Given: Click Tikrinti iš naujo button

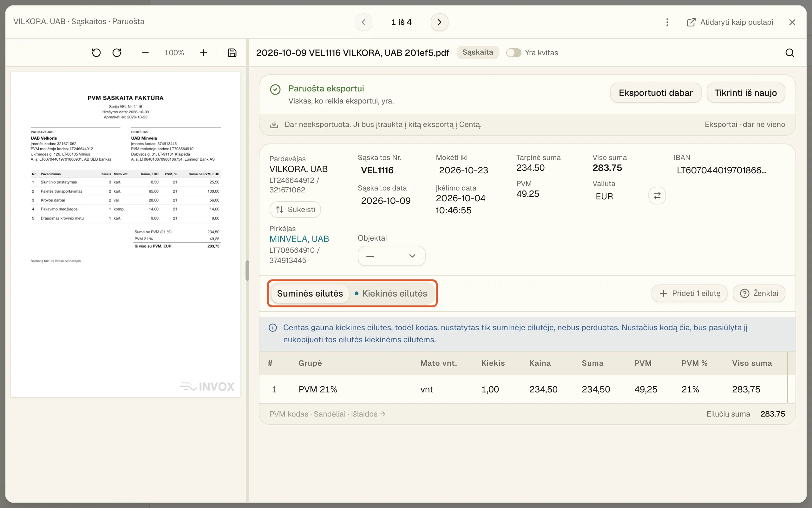Looking at the screenshot, I should tap(746, 93).
